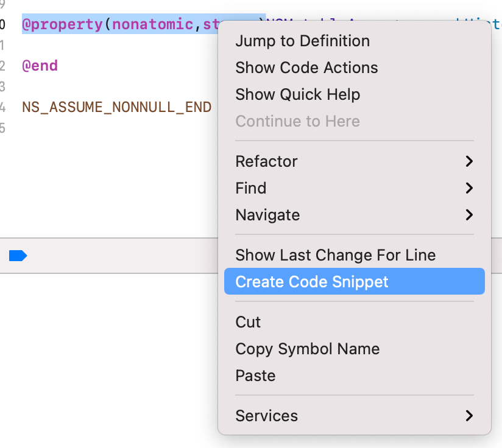The image size is (502, 448).
Task: Expand the Refactor submenu arrow
Action: coord(468,161)
